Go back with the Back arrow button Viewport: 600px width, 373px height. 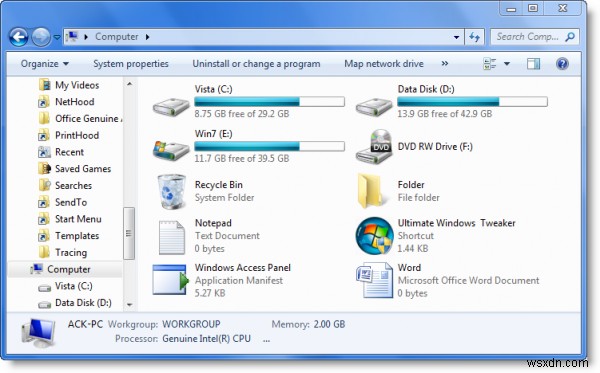(18, 37)
